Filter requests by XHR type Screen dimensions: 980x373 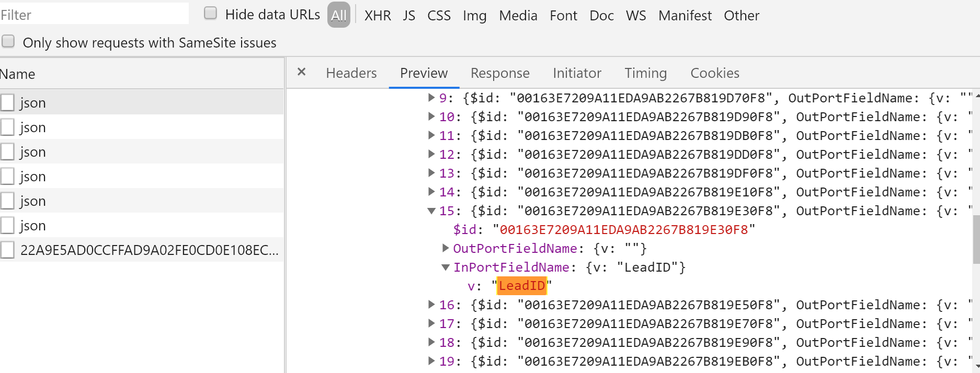(378, 16)
